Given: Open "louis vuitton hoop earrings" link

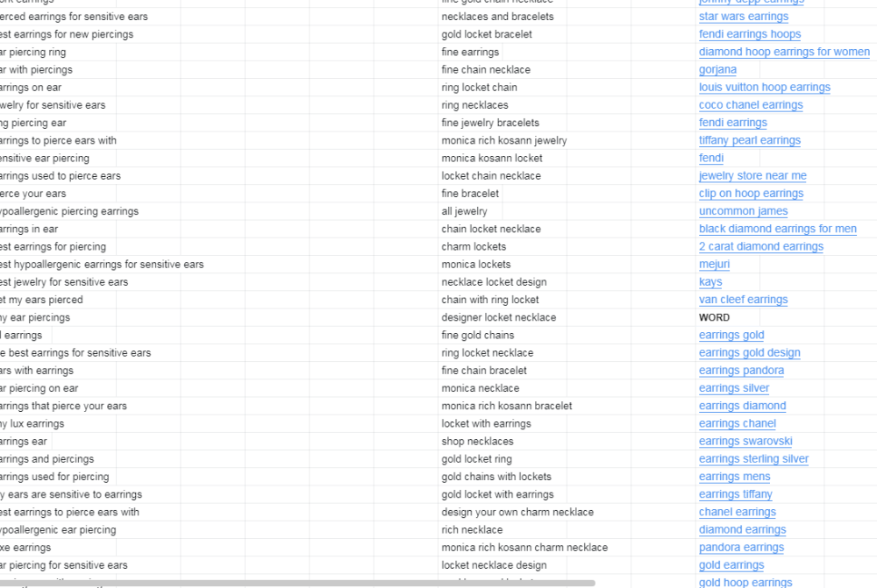Looking at the screenshot, I should coord(765,88).
